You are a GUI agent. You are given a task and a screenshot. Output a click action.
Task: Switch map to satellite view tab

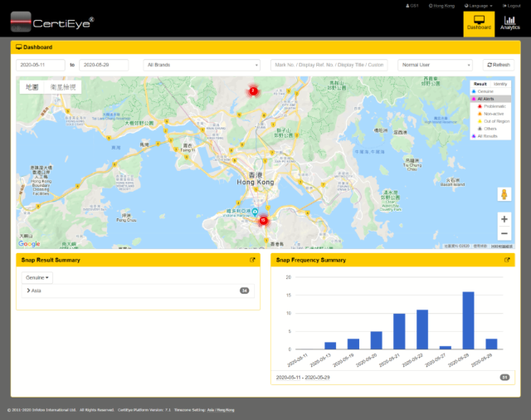coord(63,86)
